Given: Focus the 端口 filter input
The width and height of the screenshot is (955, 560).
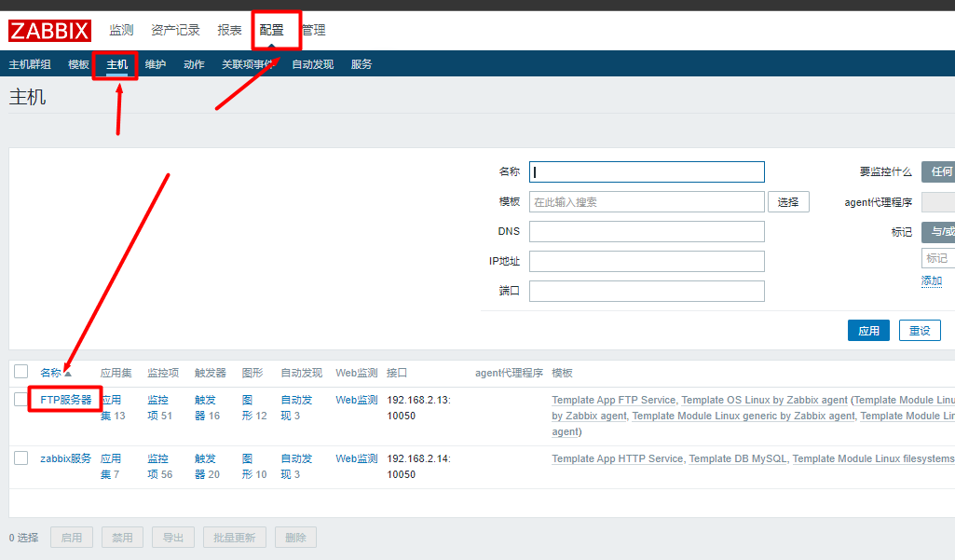Looking at the screenshot, I should pyautogui.click(x=647, y=292).
